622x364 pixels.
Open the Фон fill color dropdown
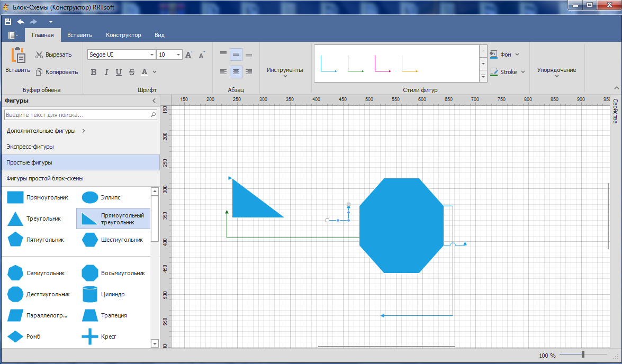click(517, 54)
